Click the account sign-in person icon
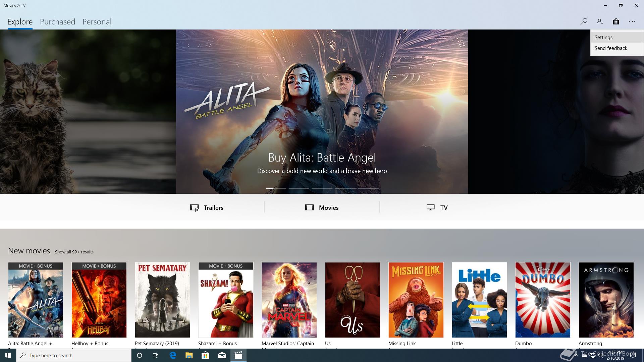Screen dimensions: 644x362 [x=600, y=21]
